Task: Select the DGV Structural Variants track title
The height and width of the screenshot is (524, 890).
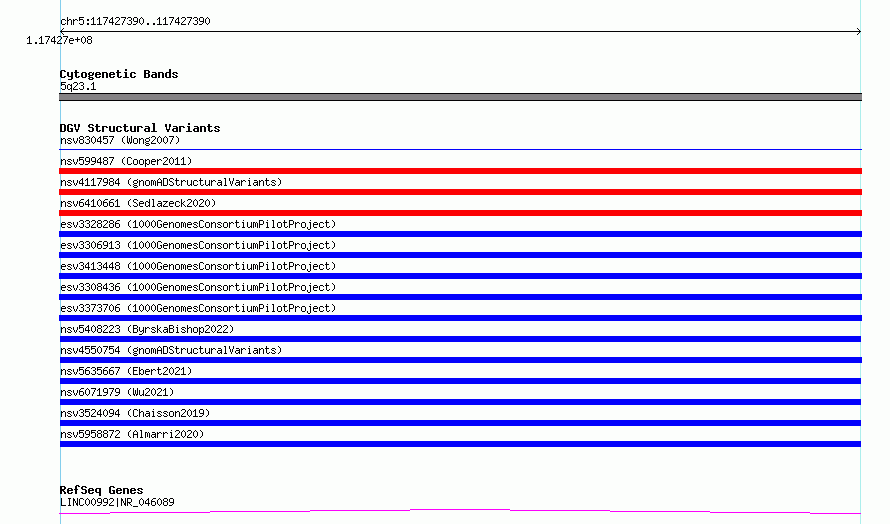Action: pyautogui.click(x=140, y=128)
